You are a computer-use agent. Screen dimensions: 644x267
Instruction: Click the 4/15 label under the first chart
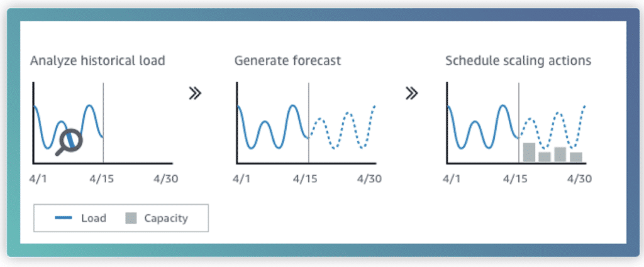pos(101,179)
